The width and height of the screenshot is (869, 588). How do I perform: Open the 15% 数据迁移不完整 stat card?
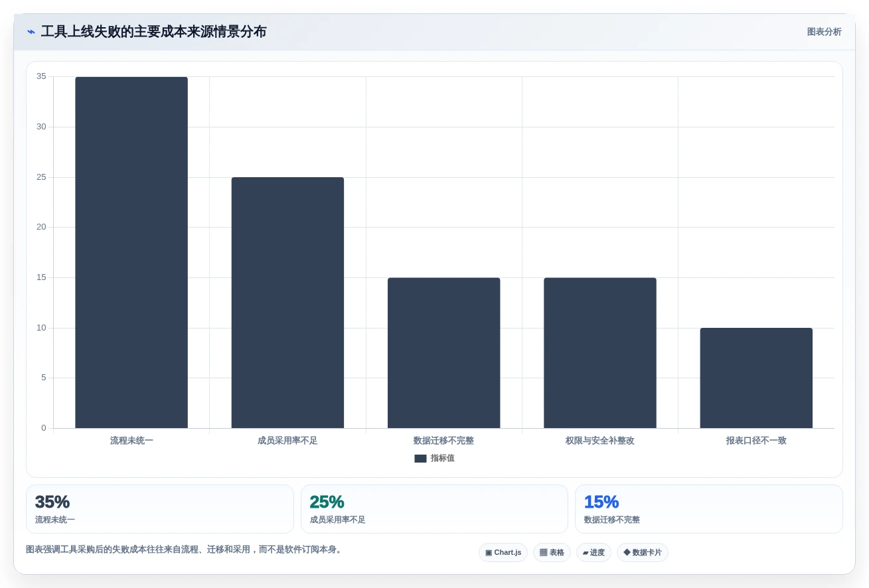[709, 509]
